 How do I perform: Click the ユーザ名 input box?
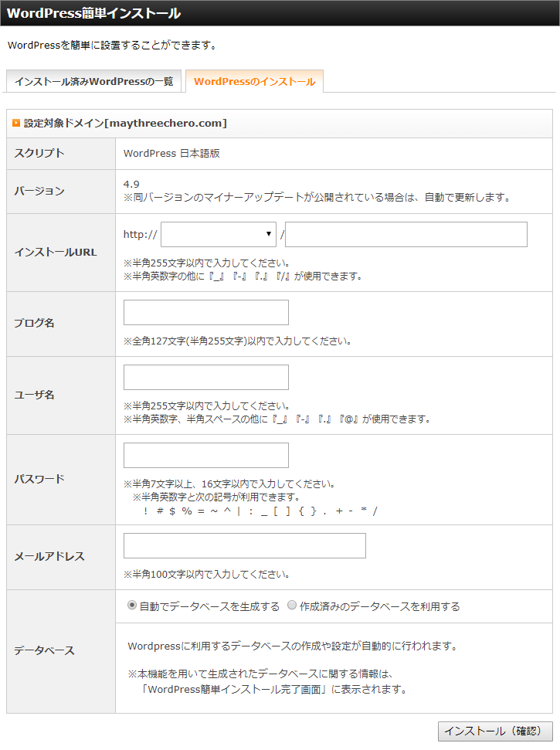[x=206, y=378]
